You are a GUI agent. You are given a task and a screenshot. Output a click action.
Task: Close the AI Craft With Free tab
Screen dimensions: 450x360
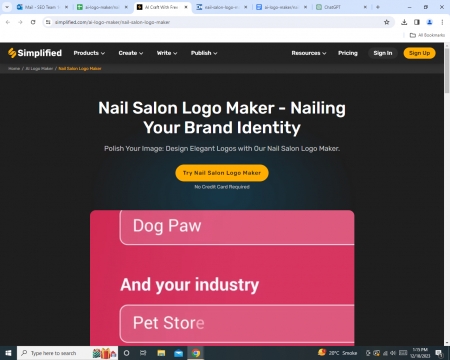[186, 7]
